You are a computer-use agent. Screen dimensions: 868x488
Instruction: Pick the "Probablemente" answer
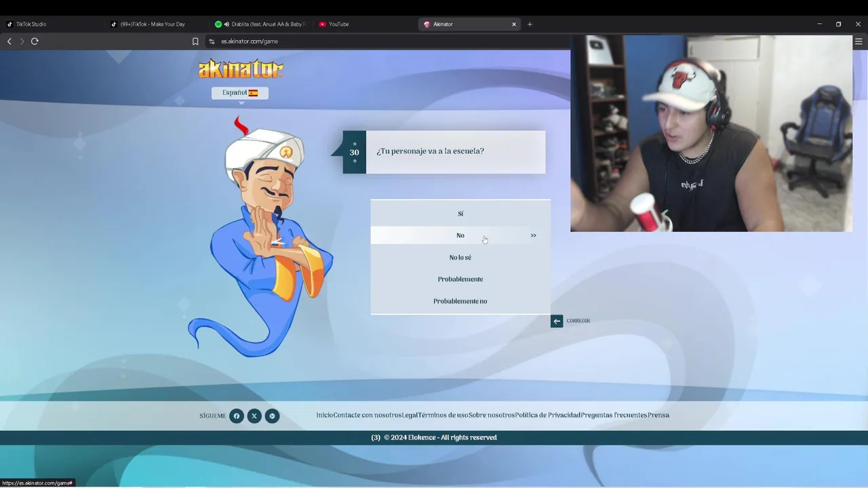point(460,279)
